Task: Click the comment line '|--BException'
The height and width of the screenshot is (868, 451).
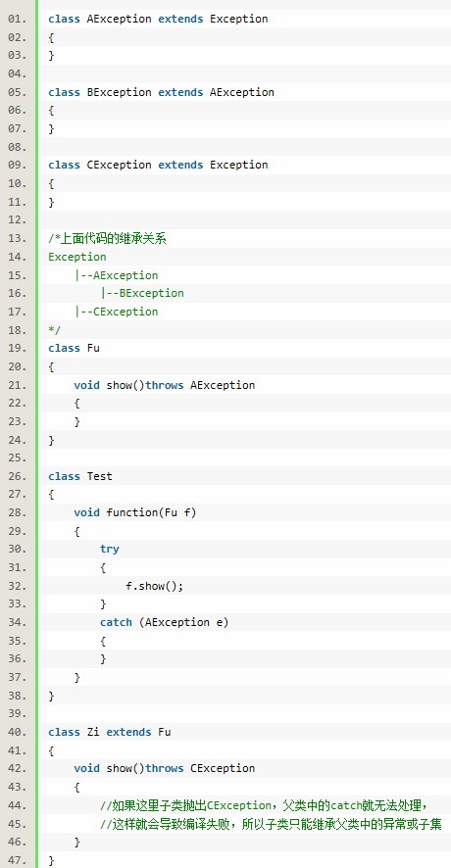Action: (142, 293)
